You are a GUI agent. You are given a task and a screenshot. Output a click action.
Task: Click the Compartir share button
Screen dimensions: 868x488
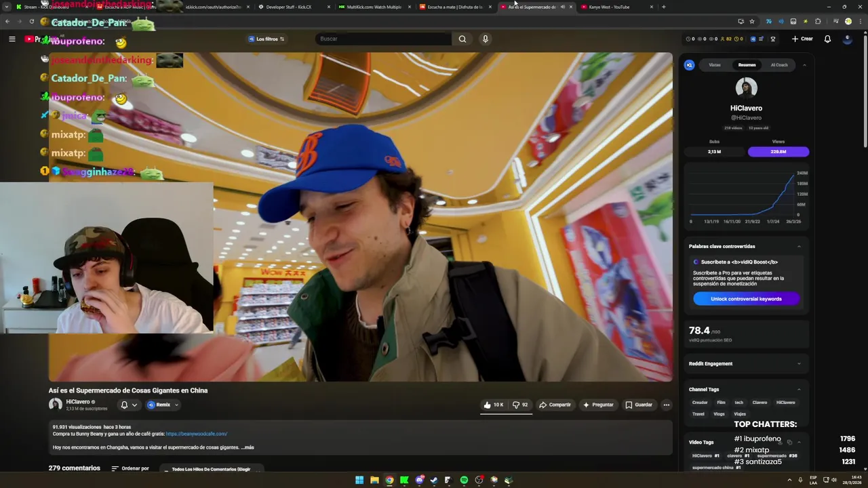(x=555, y=405)
